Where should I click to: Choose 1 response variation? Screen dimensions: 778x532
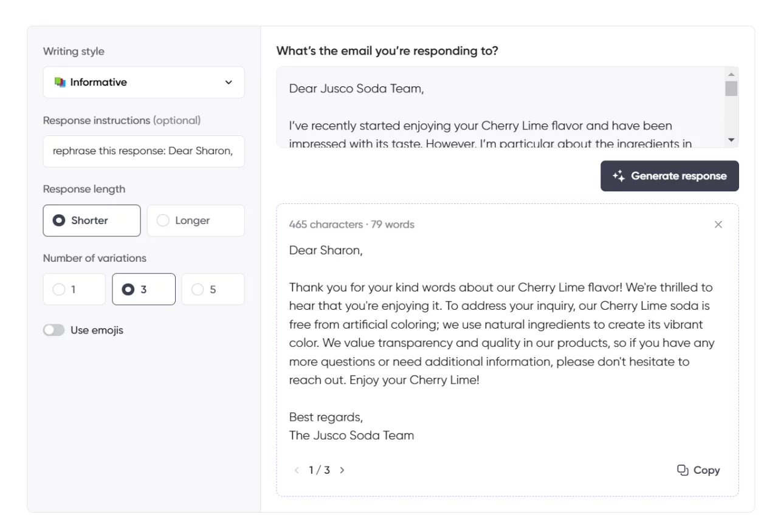click(x=74, y=289)
